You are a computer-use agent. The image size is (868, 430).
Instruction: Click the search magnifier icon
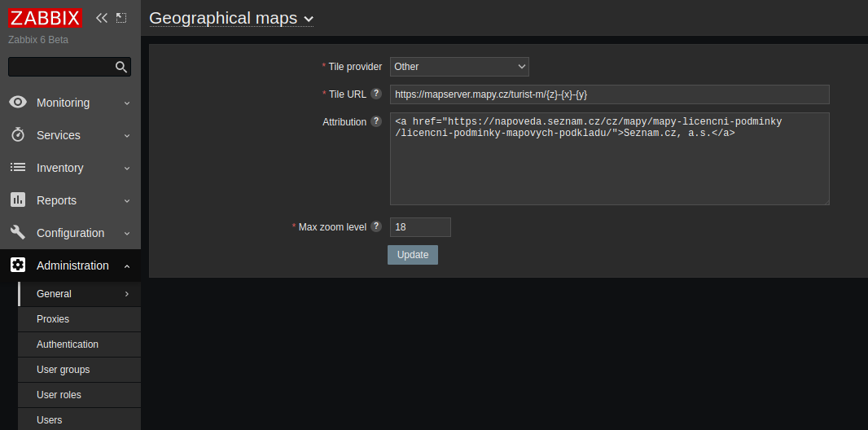[x=121, y=67]
